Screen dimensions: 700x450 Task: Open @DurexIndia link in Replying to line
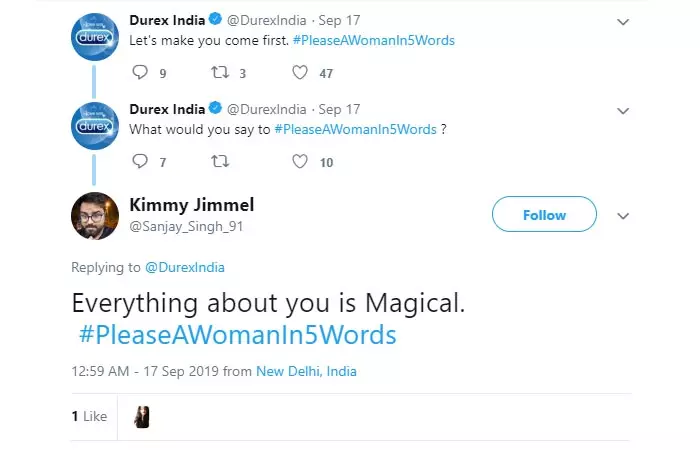(185, 267)
